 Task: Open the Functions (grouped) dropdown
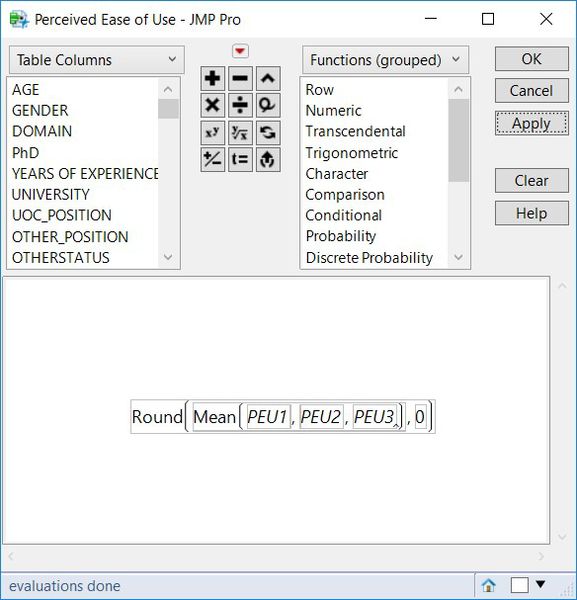385,60
